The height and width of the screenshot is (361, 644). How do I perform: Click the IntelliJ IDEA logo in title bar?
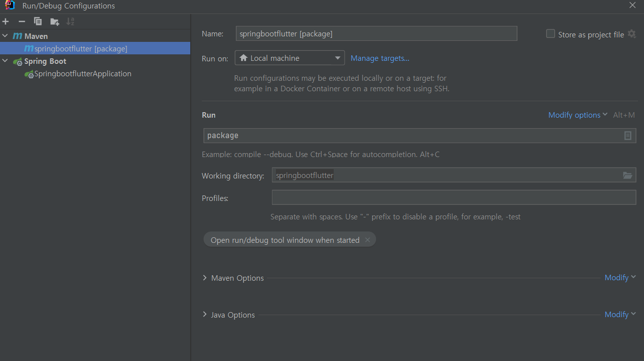[x=9, y=5]
